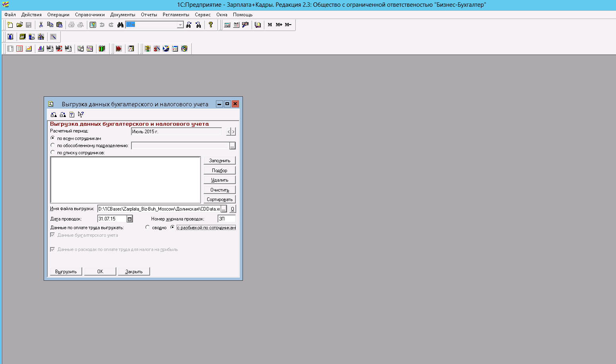
Task: Select 'по списку сотрудников' radio button
Action: [53, 152]
